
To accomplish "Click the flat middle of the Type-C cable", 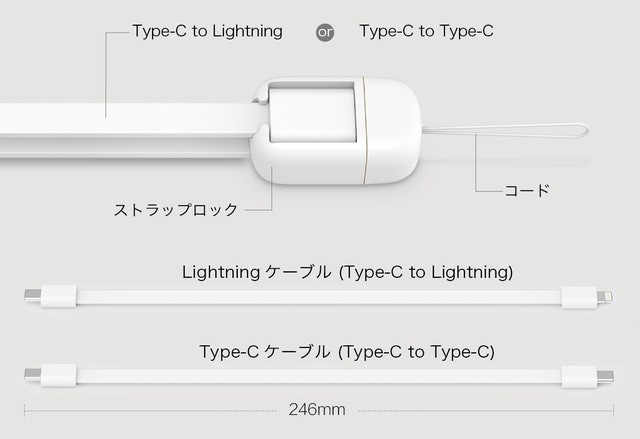I will tap(320, 377).
